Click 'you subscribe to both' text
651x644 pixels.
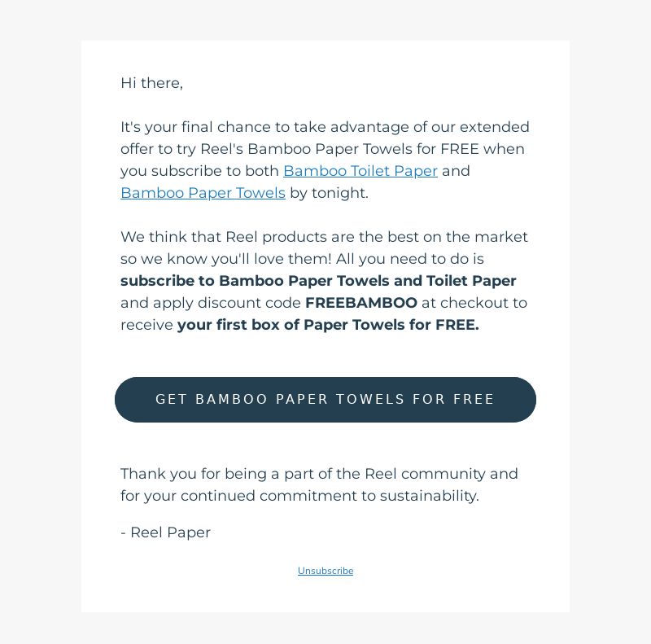[x=199, y=171]
